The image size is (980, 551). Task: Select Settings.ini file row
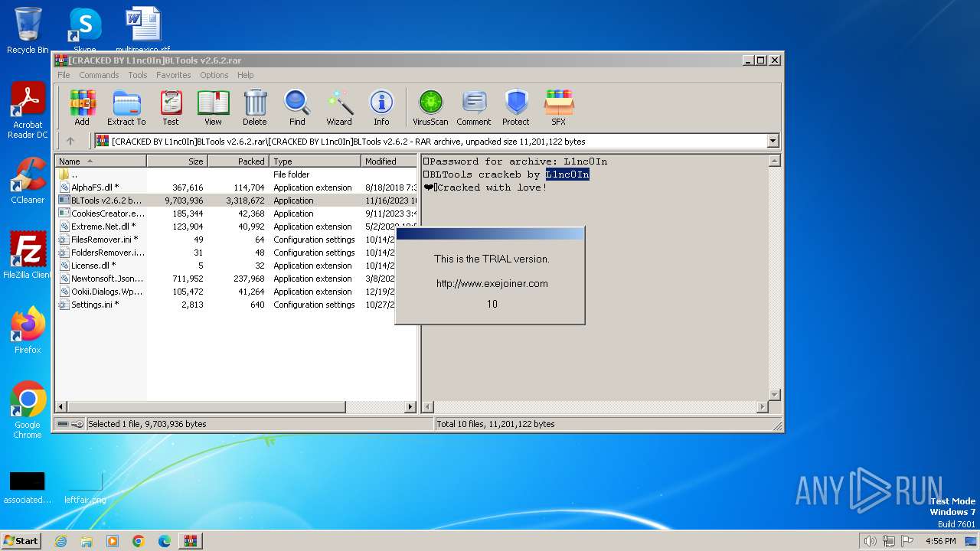point(226,305)
